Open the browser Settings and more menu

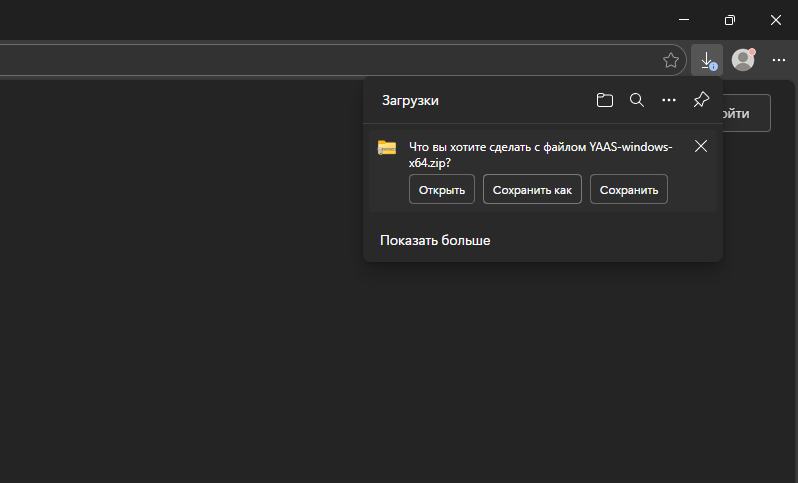pos(779,60)
